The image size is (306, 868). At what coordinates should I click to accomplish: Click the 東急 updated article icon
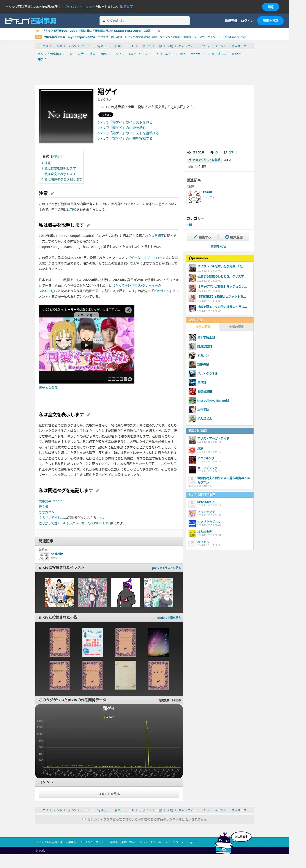pos(192,450)
